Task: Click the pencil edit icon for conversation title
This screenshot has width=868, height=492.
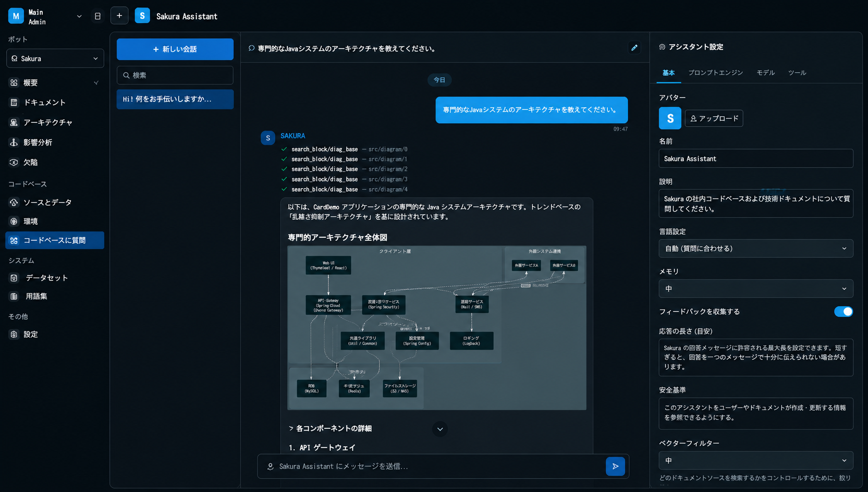Action: (634, 48)
